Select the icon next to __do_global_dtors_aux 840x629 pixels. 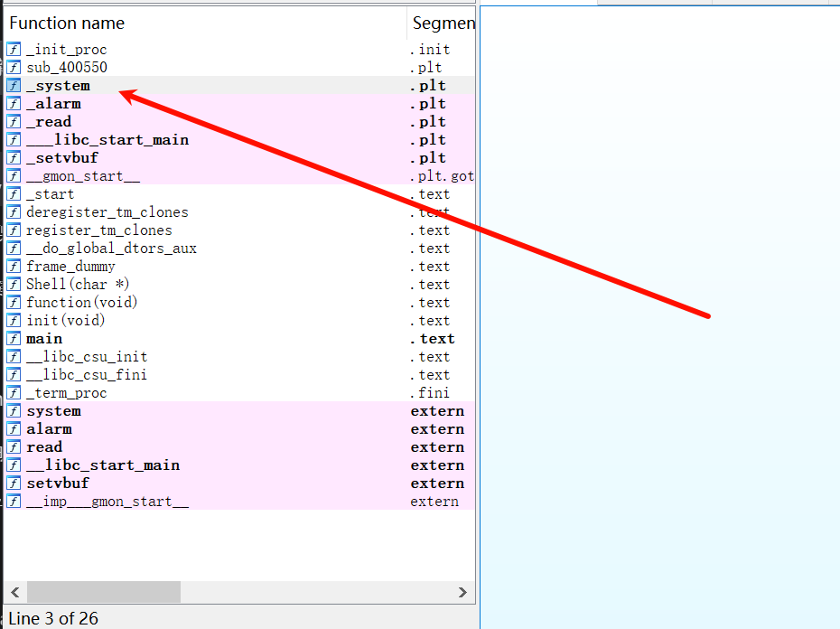(14, 249)
